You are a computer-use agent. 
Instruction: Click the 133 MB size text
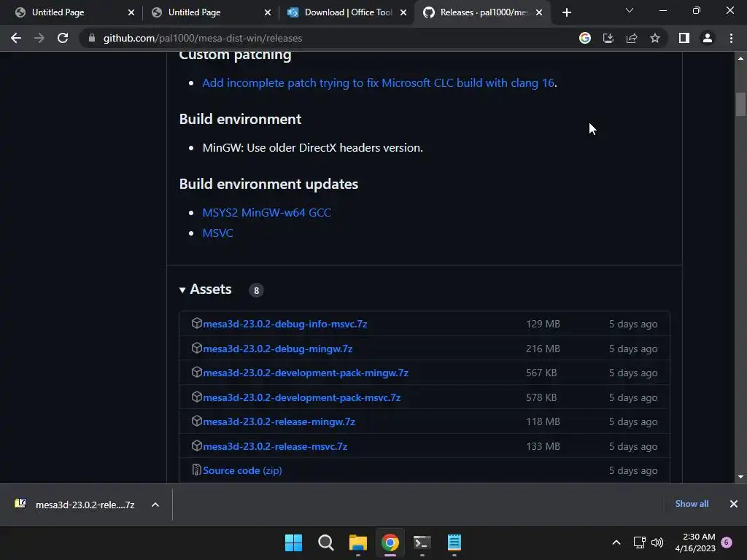pos(543,447)
